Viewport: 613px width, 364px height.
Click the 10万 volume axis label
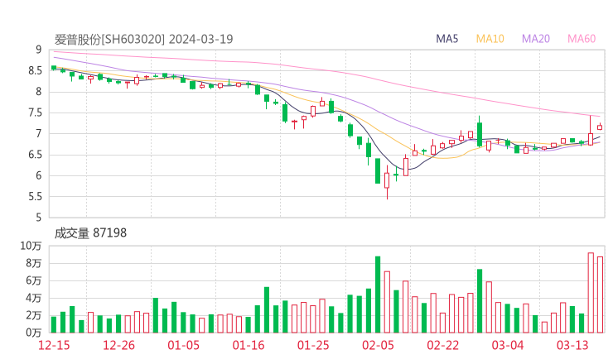pos(31,246)
